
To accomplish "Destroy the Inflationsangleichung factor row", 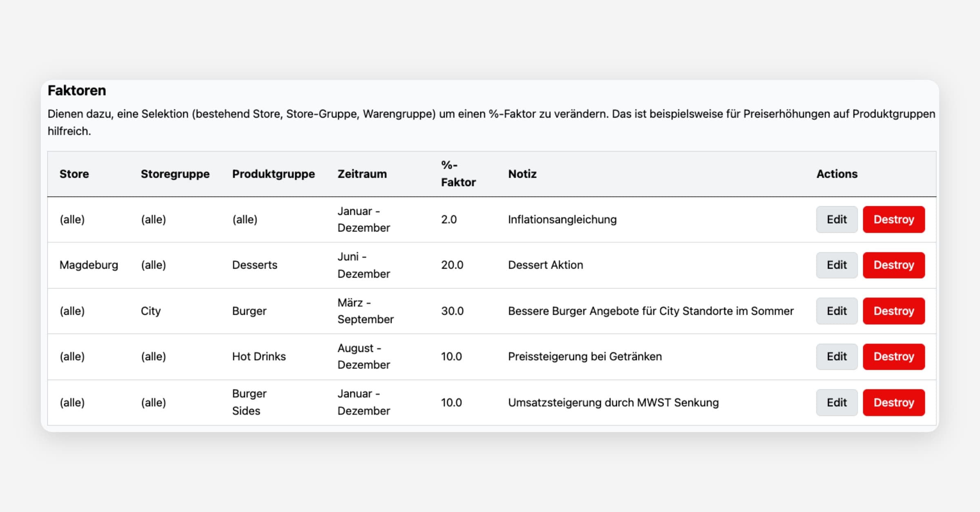I will (x=894, y=220).
